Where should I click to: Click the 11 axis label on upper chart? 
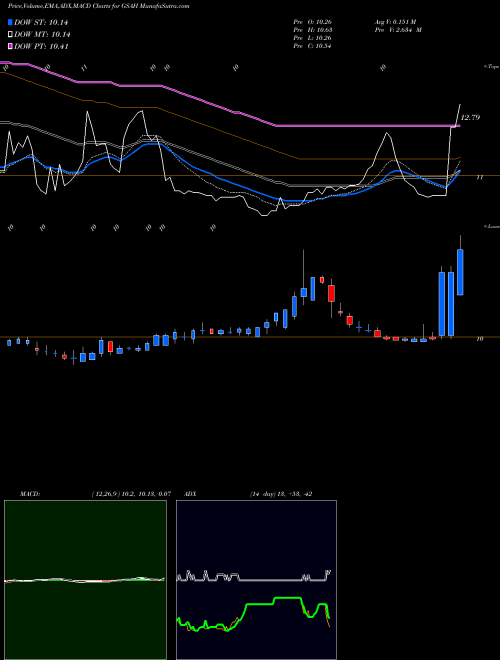(x=479, y=178)
